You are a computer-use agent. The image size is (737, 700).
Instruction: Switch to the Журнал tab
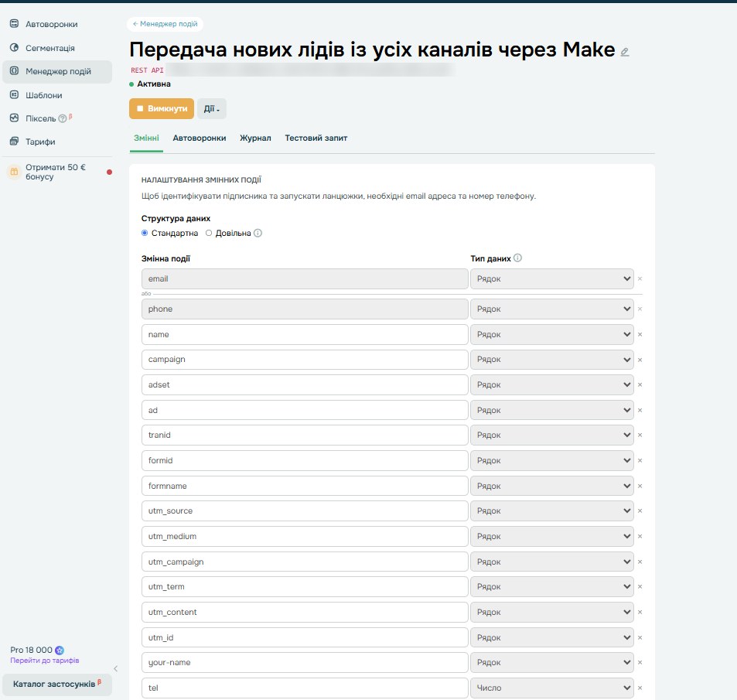click(255, 138)
